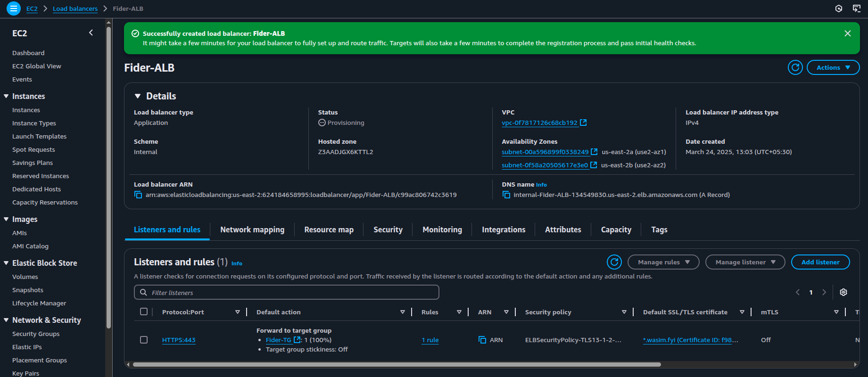The height and width of the screenshot is (377, 868).
Task: Open the Actions dropdown
Action: [x=833, y=67]
